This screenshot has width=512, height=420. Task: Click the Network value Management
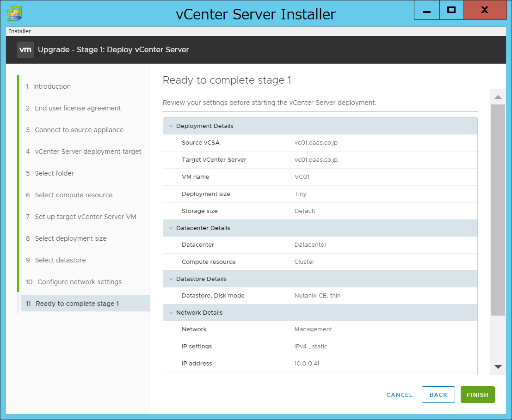coord(313,329)
